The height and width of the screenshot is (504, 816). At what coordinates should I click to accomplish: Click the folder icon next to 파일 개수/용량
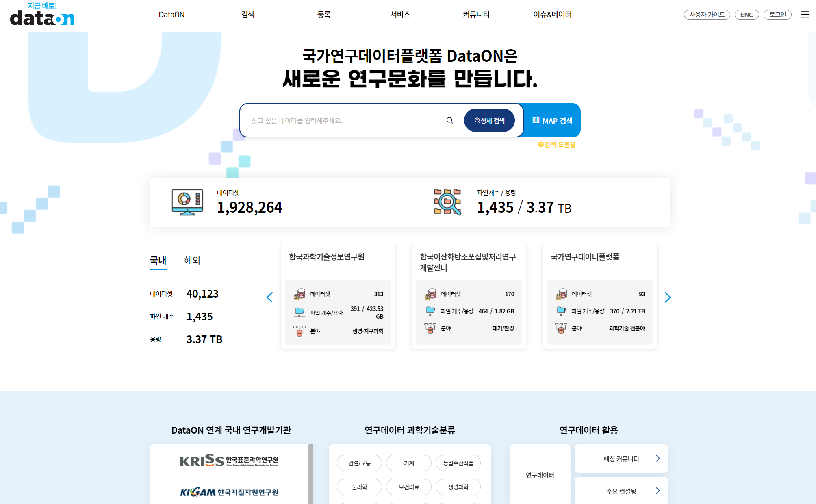click(x=299, y=311)
